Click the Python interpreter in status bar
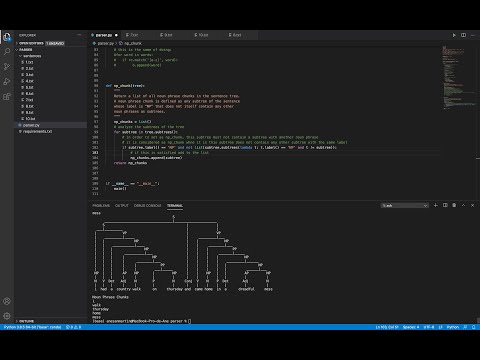Screen dimensions: 480x360 [x=33, y=327]
